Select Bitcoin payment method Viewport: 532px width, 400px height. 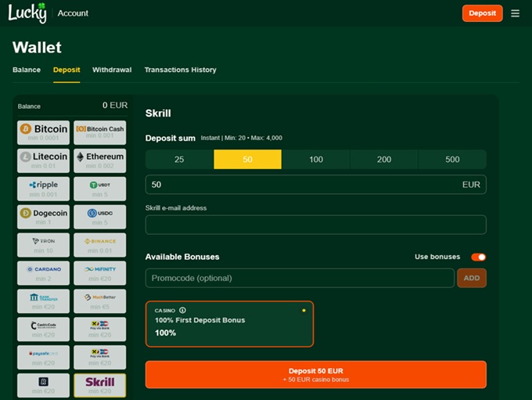coord(44,132)
